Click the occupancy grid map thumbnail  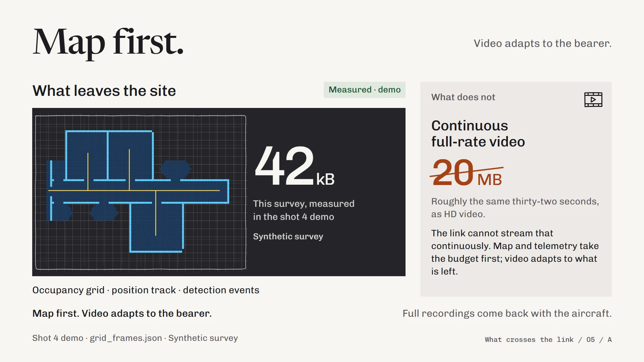point(141,192)
